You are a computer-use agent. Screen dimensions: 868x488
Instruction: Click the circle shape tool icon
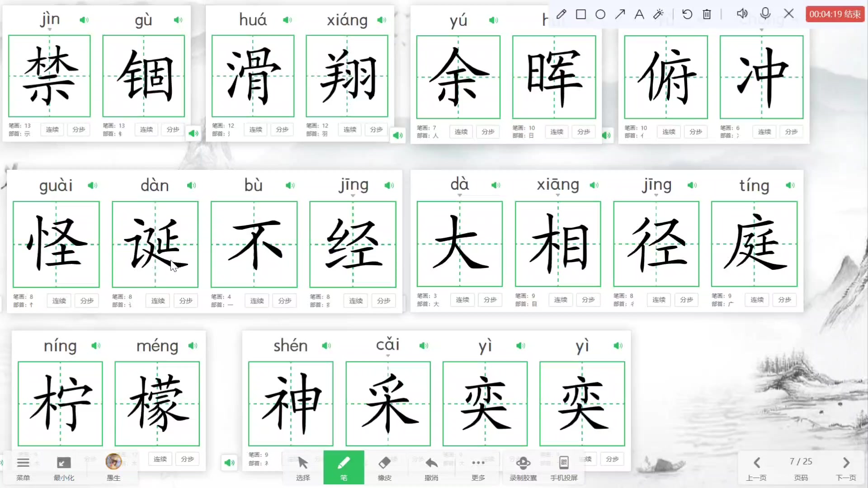(x=600, y=14)
